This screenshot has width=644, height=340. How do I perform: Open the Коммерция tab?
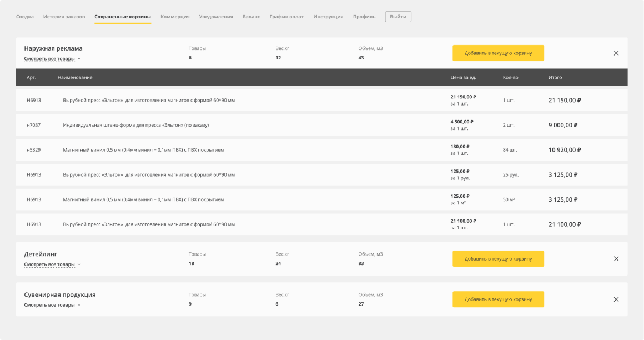175,17
